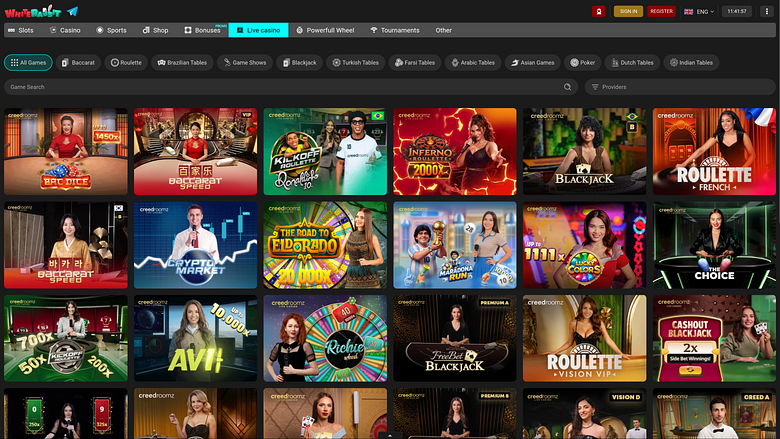The height and width of the screenshot is (439, 780).
Task: Open The Road to Eldorado game
Action: point(325,245)
